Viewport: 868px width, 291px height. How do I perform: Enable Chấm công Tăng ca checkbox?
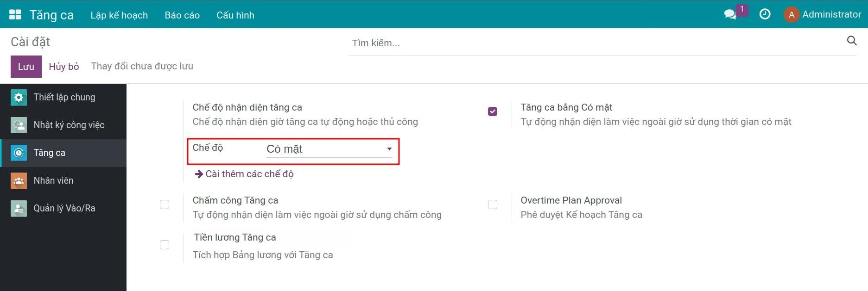[x=165, y=204]
